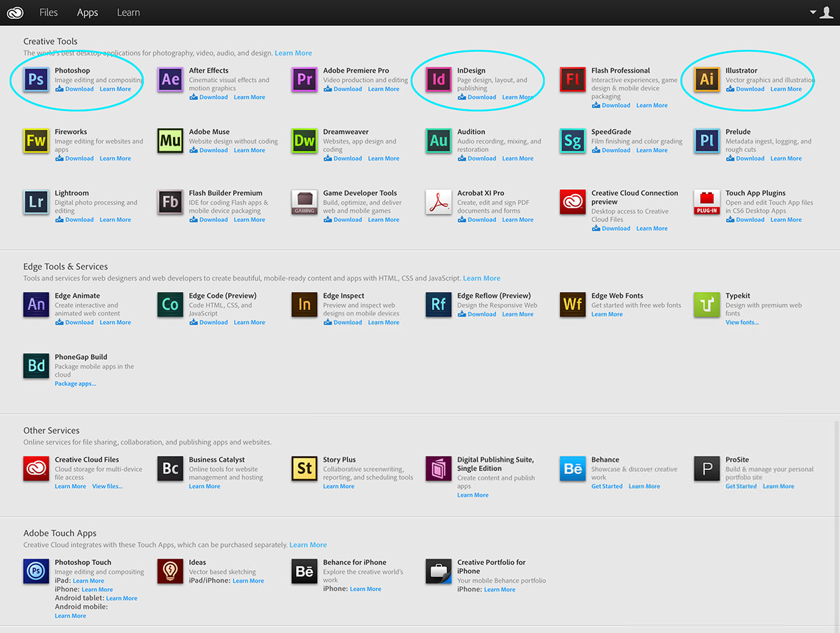Click Download link under Dreamweaver
The image size is (840, 633).
(x=343, y=158)
